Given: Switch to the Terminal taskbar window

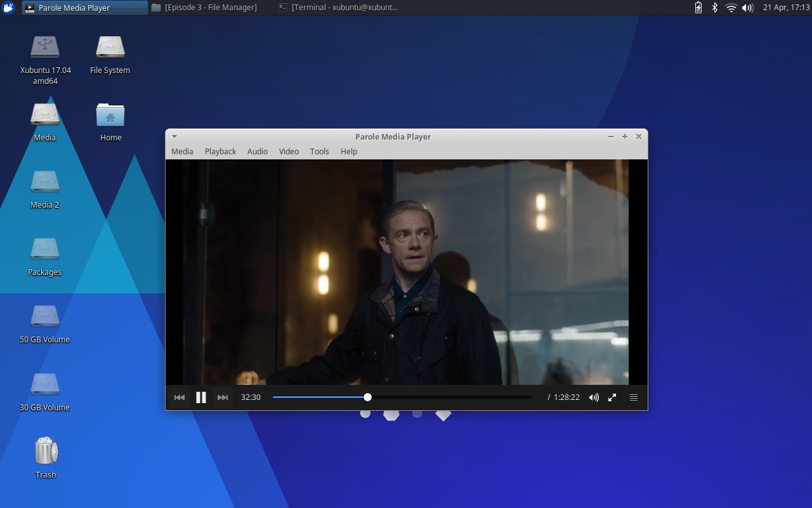Looking at the screenshot, I should 339,8.
